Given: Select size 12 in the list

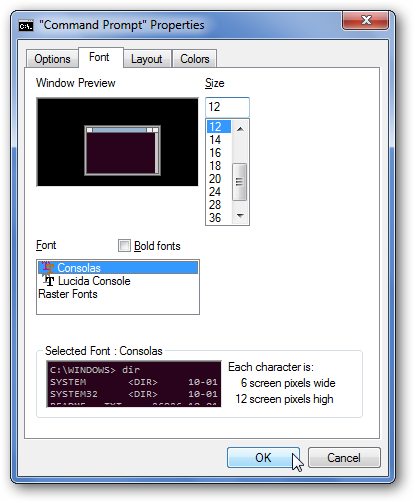Looking at the screenshot, I should (x=219, y=127).
